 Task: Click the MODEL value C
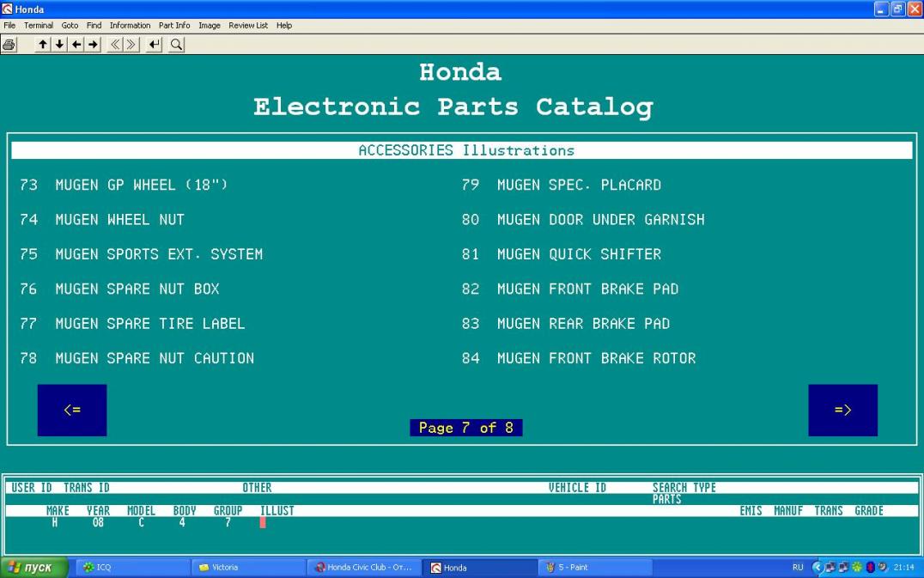point(141,523)
